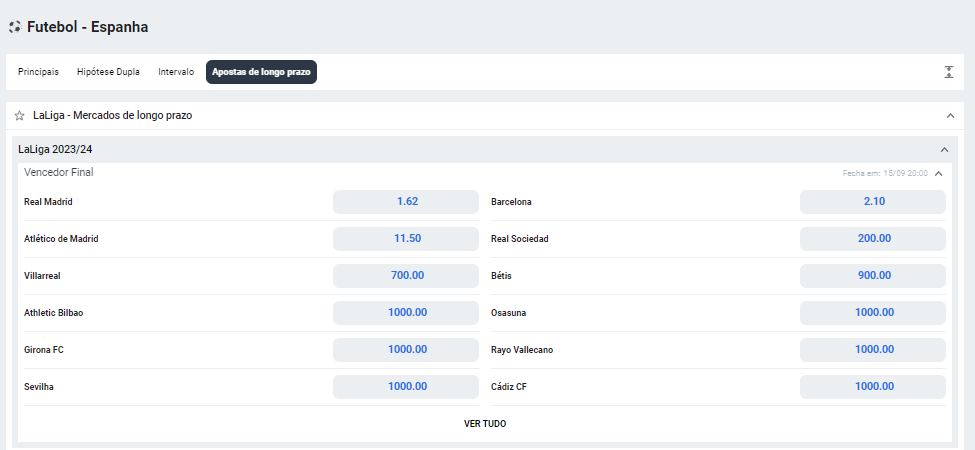Select Osasuna odds 1000.00
The height and width of the screenshot is (450, 975).
point(872,313)
